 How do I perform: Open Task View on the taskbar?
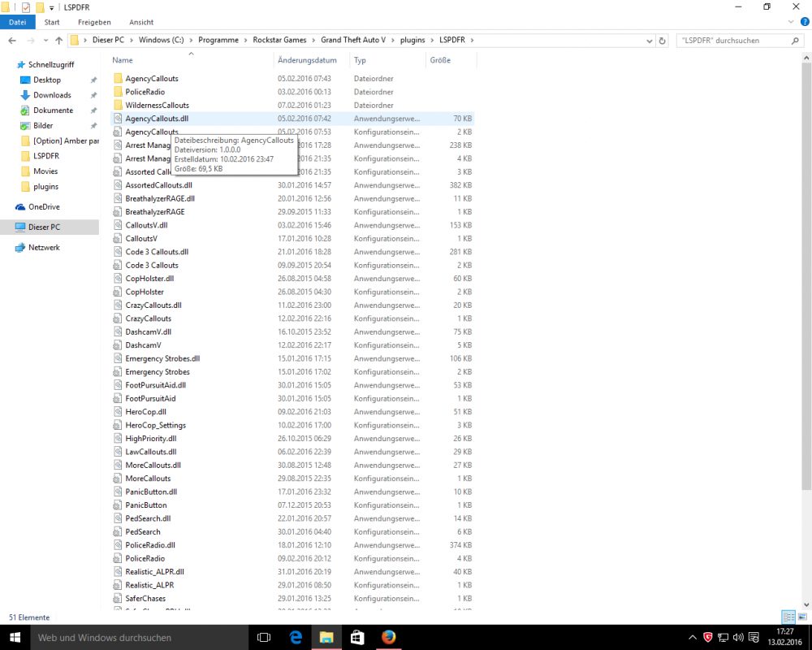(x=264, y=638)
